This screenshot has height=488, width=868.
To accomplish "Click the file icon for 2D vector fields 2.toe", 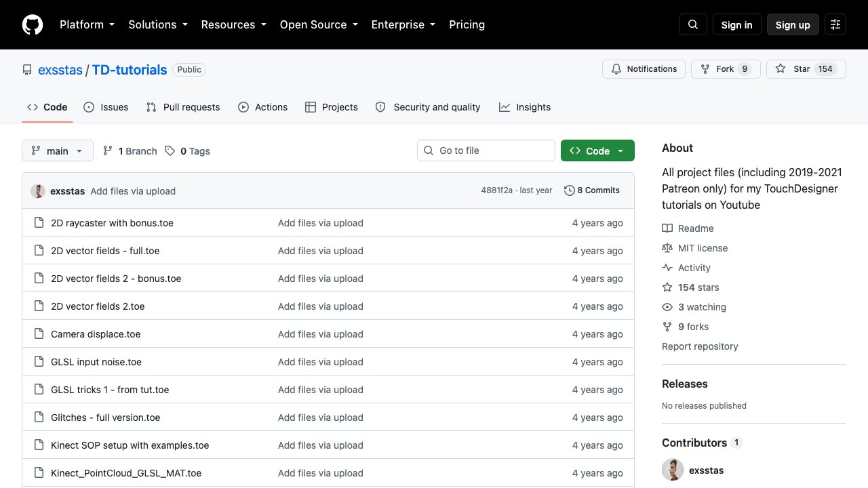I will click(39, 306).
